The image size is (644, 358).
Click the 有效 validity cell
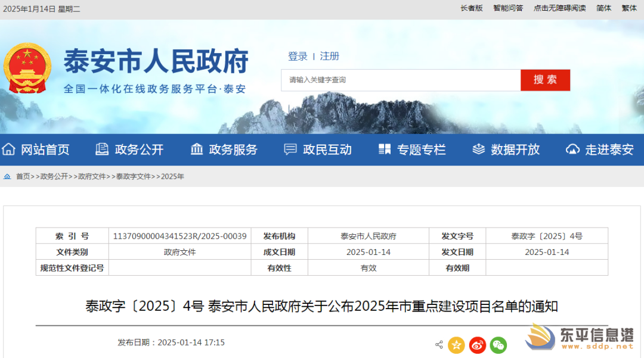pos(369,268)
